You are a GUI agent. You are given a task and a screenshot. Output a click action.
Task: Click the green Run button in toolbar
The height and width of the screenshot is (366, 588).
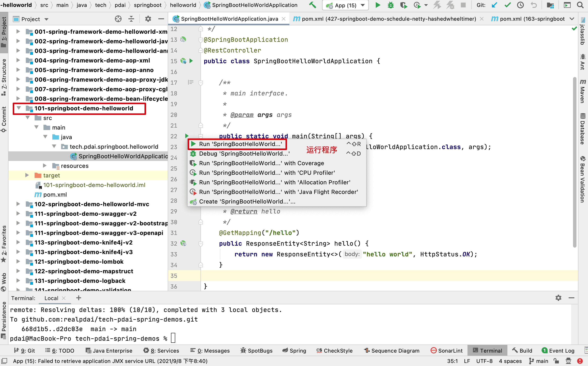click(378, 5)
